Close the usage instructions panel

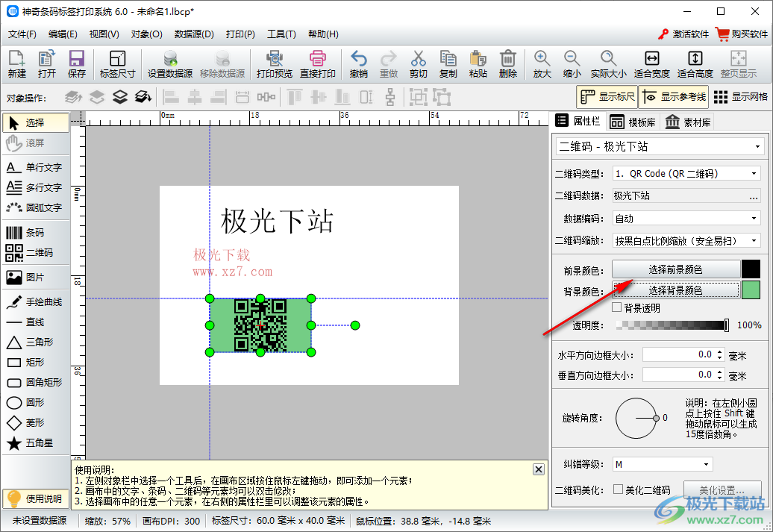point(539,469)
